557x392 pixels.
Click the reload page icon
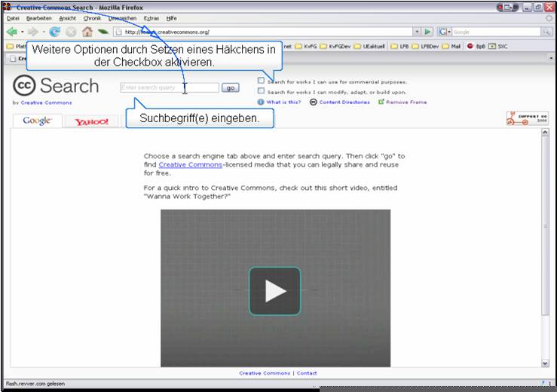54,32
